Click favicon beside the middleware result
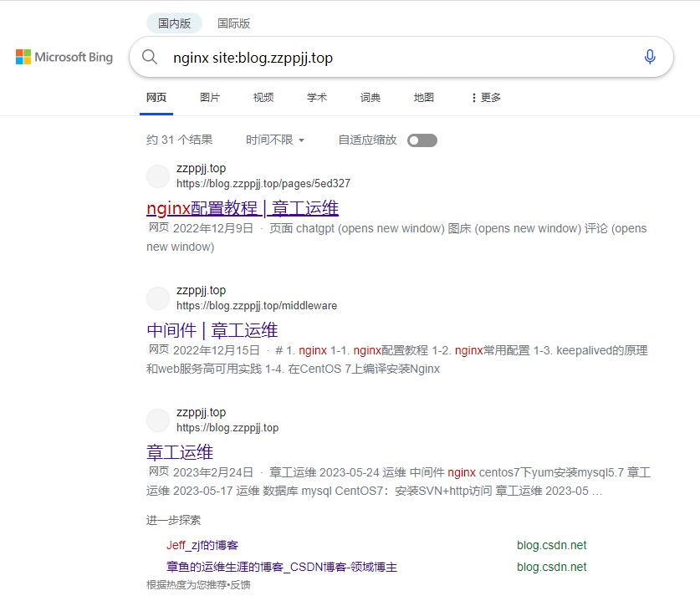Screen dimensions: 700x596 [158, 298]
